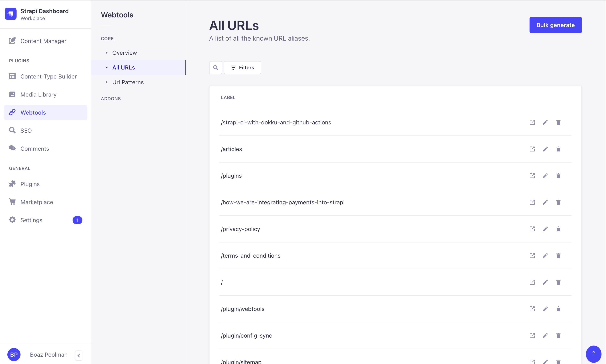This screenshot has width=606, height=364.
Task: Delete the /plugin/config-sync alias
Action: tap(558, 336)
